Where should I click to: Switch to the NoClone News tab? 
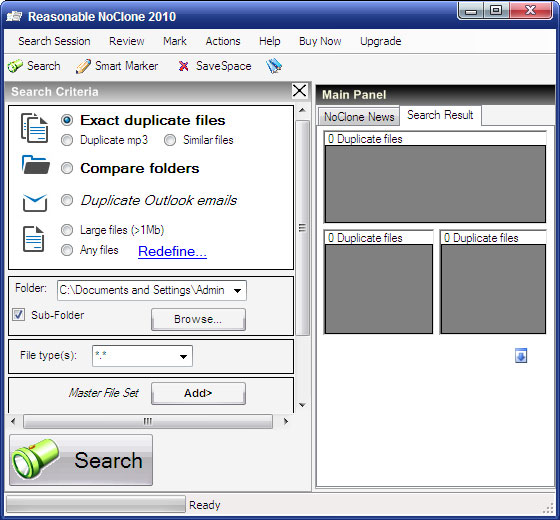click(359, 116)
